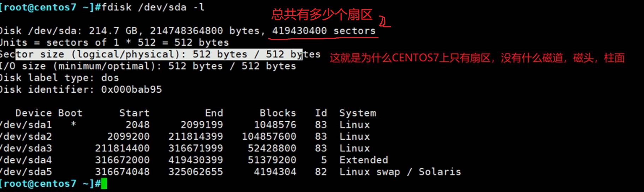Click the red CENTOS7 annotation text
The image size is (644, 192).
coord(477,58)
